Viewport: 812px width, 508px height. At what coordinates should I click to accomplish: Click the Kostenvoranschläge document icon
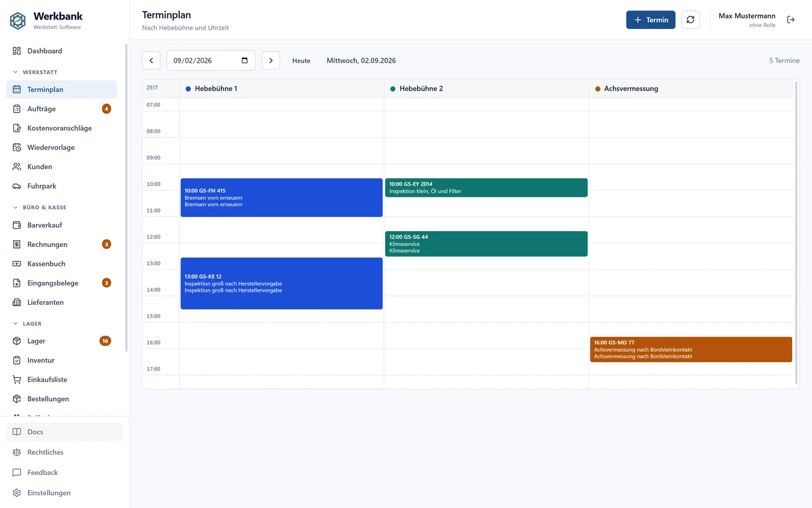coord(17,128)
